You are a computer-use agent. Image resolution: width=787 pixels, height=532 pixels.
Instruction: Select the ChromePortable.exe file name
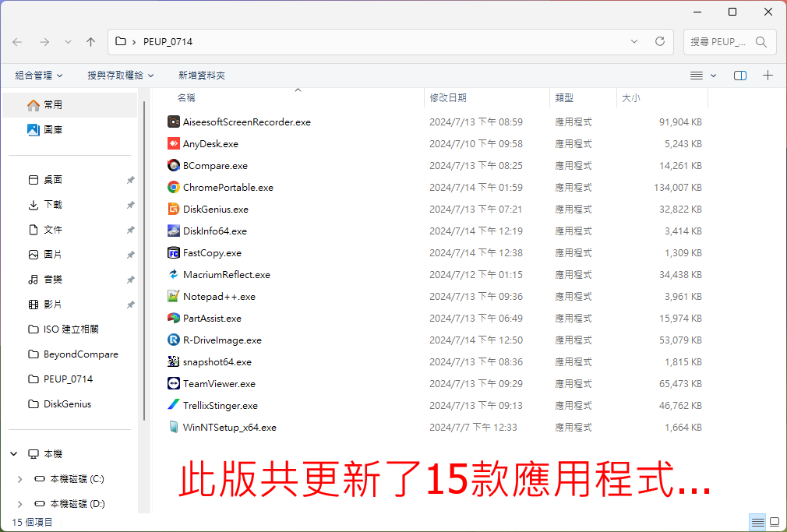(228, 187)
